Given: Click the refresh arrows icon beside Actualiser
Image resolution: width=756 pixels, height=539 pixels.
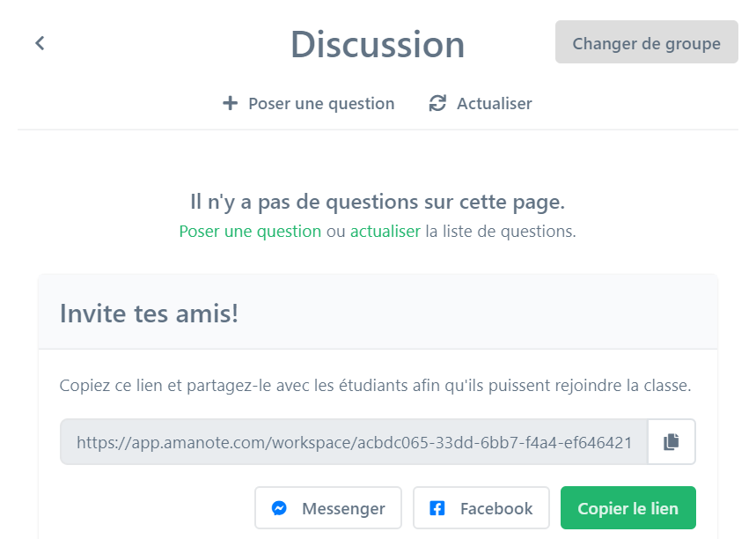Looking at the screenshot, I should tap(437, 103).
